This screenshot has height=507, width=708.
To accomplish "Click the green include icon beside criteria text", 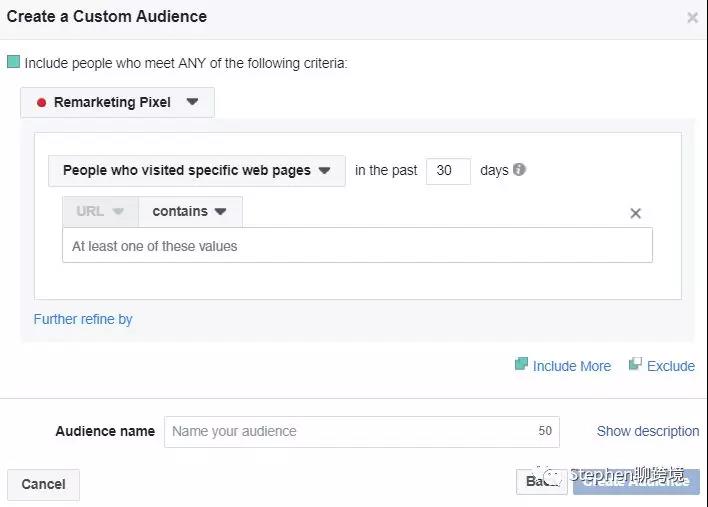I will point(13,62).
